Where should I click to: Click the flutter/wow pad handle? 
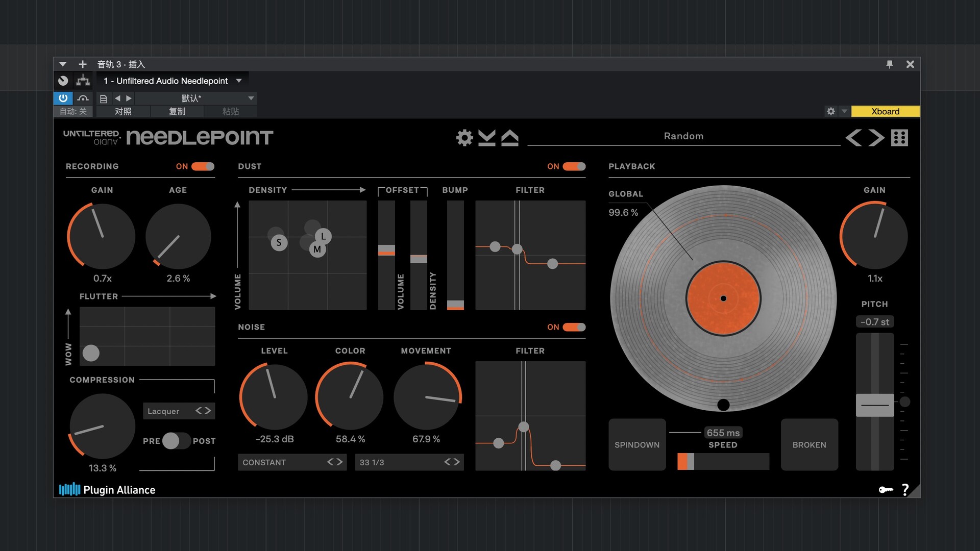click(x=91, y=353)
